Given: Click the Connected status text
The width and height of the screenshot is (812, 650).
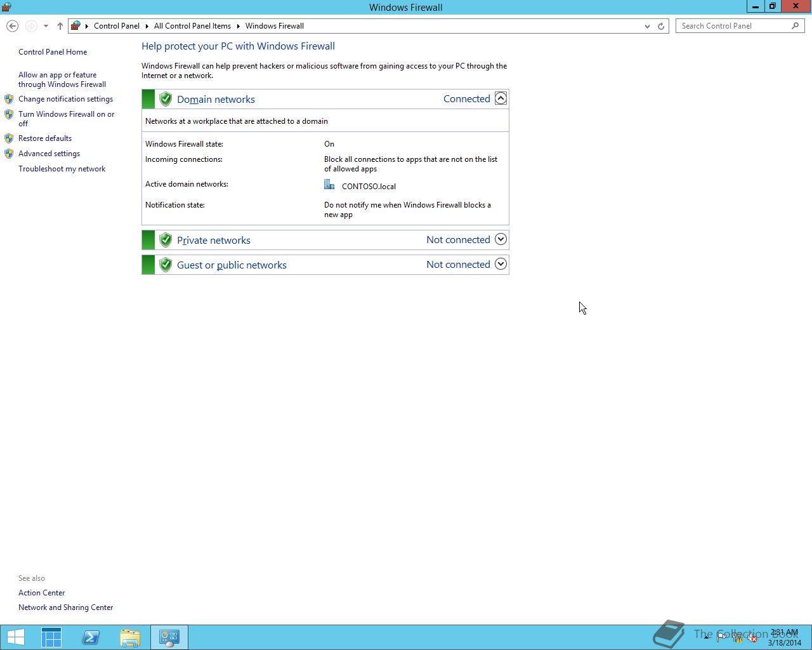Looking at the screenshot, I should 467,99.
